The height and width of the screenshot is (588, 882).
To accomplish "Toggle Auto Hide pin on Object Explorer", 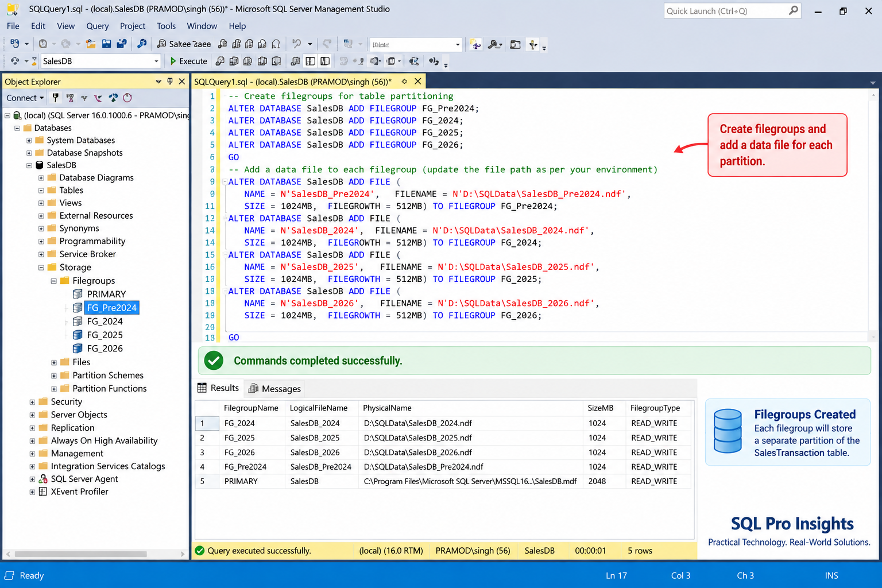I will (170, 82).
